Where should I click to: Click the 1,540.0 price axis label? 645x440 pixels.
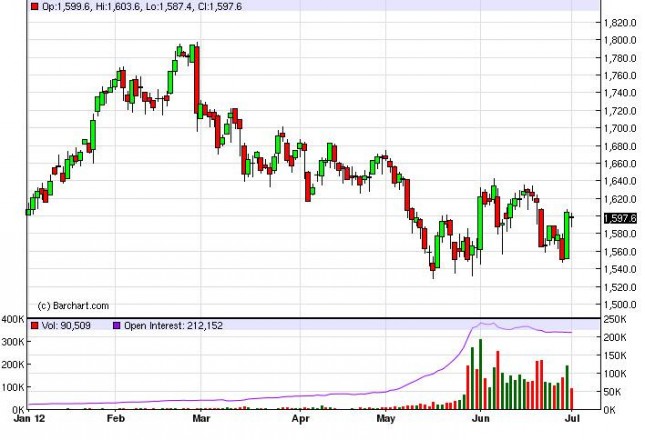(620, 269)
